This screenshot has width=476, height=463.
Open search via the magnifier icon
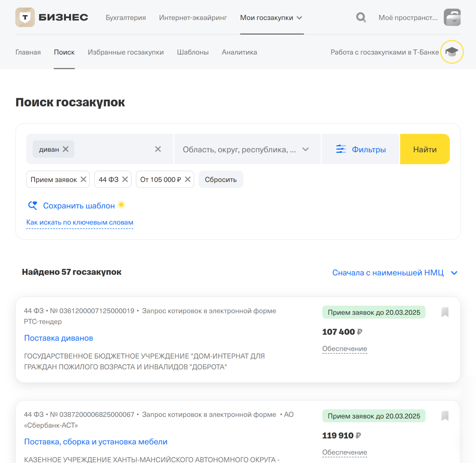coord(361,17)
